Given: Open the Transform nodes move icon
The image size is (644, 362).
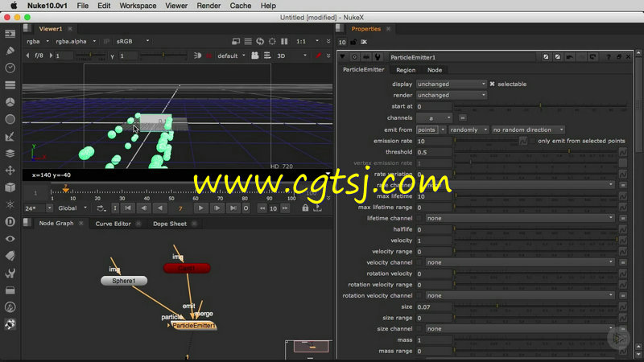Looking at the screenshot, I should pos(10,171).
